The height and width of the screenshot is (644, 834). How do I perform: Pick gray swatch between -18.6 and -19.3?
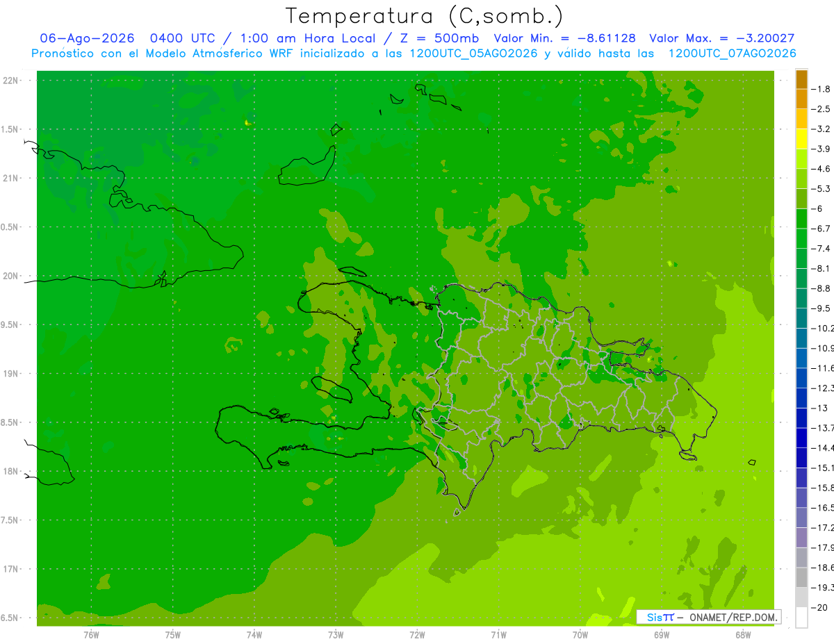(x=801, y=578)
